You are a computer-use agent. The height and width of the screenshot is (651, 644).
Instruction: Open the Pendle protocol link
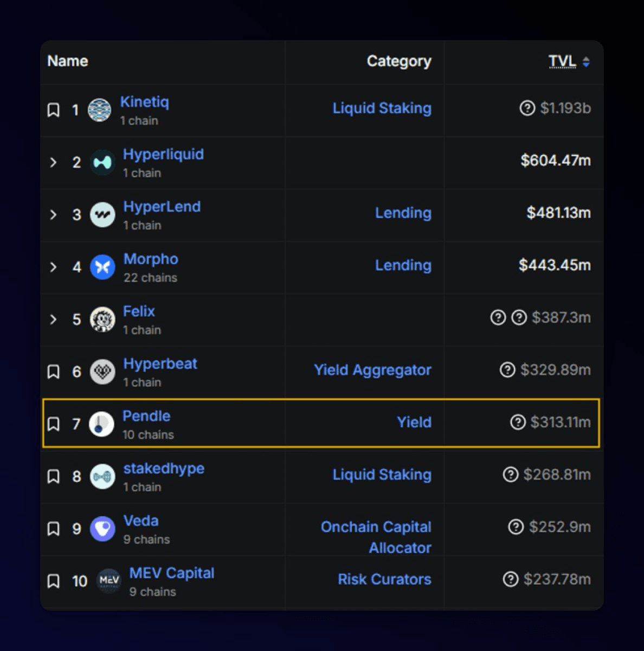(x=146, y=416)
